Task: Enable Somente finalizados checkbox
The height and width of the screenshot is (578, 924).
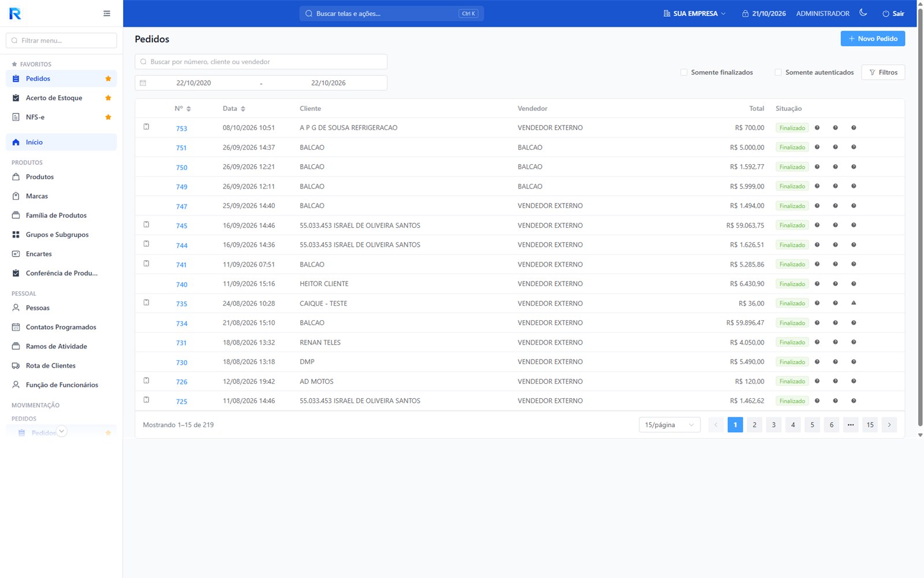Action: [x=684, y=72]
